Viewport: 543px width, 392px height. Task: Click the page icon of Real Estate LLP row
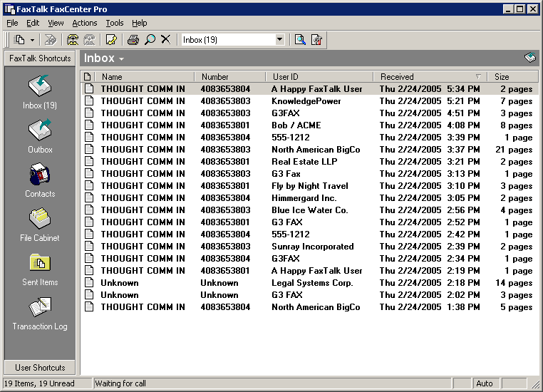89,161
